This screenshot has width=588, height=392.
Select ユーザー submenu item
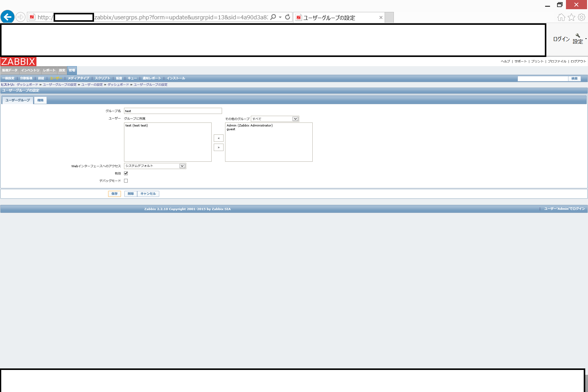point(56,78)
